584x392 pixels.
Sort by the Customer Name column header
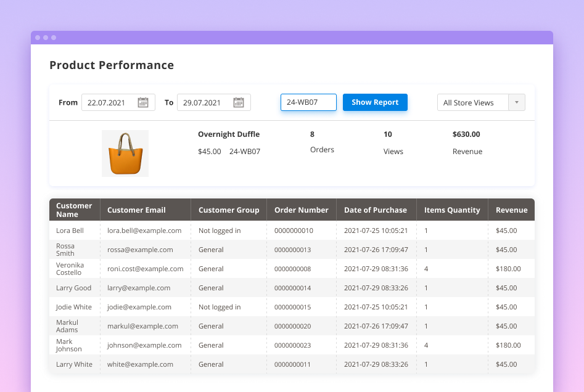tap(73, 210)
